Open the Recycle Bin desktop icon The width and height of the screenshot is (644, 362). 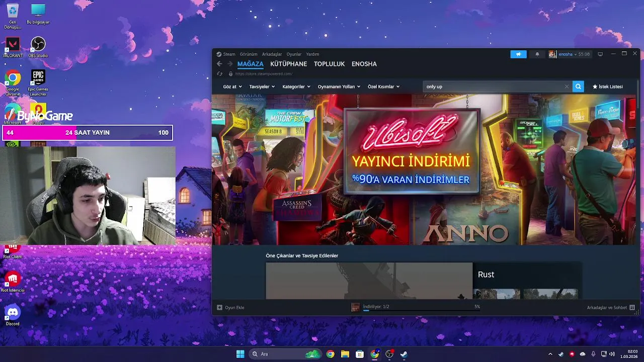pos(13,16)
